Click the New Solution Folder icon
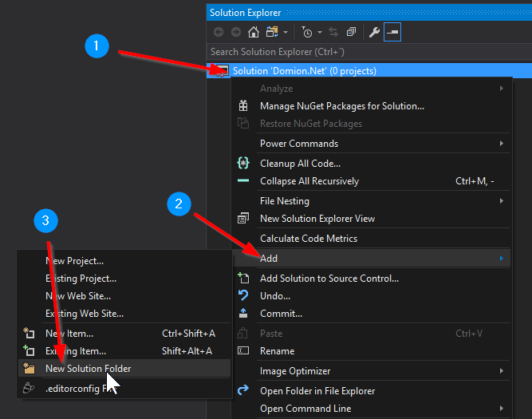The width and height of the screenshot is (532, 419). tap(29, 368)
